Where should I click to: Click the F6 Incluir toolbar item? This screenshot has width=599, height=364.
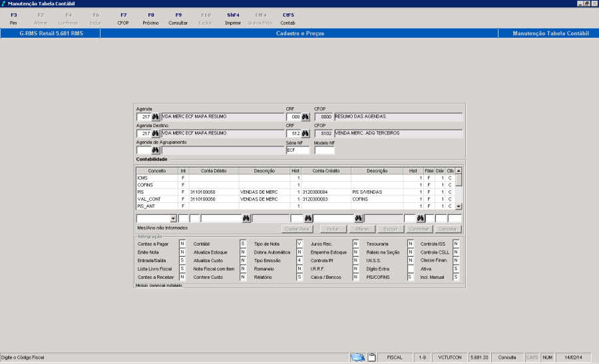96,19
